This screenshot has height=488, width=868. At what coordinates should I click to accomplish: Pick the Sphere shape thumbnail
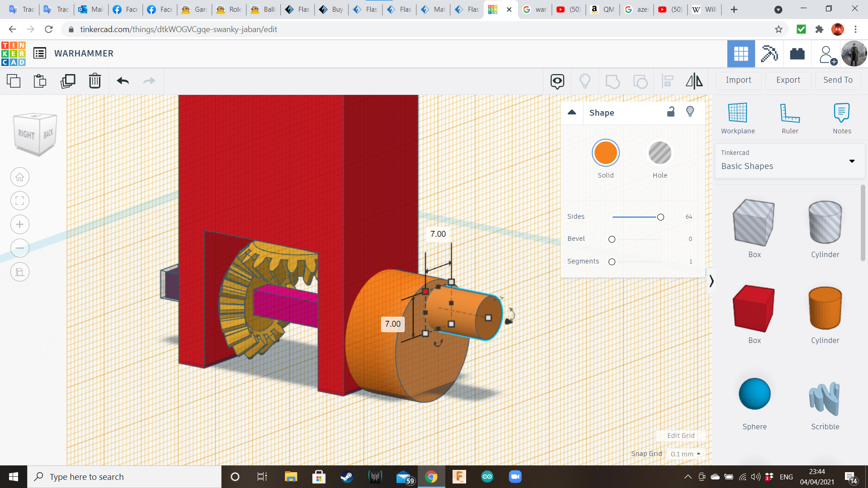(754, 394)
